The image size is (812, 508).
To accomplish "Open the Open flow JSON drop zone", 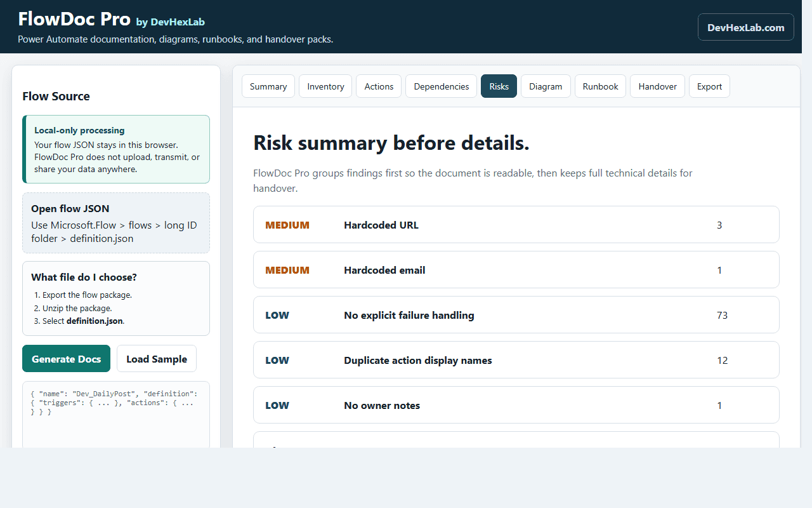I will coord(116,223).
